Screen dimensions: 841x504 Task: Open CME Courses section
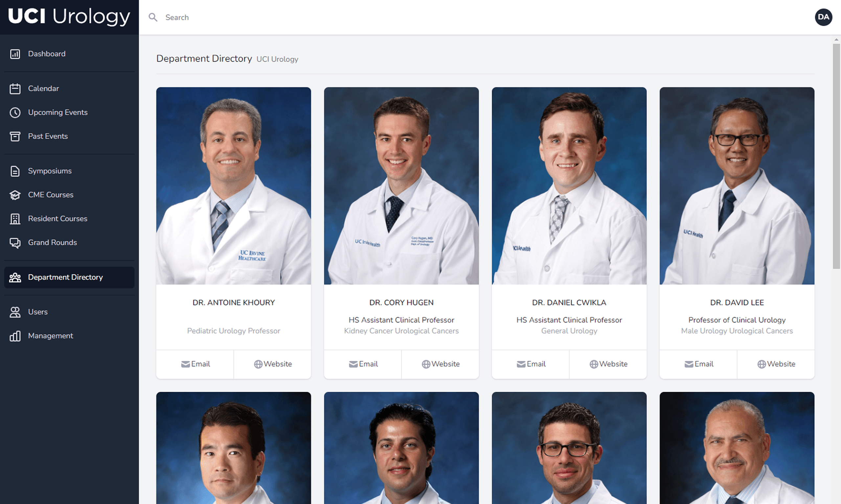pos(51,194)
